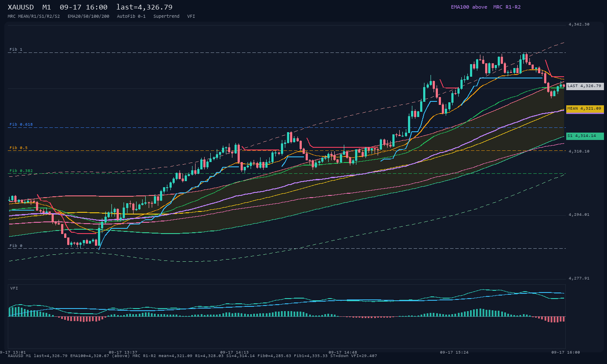
Task: Click the purple "MRC R1-R2" header label
Action: [x=507, y=7]
